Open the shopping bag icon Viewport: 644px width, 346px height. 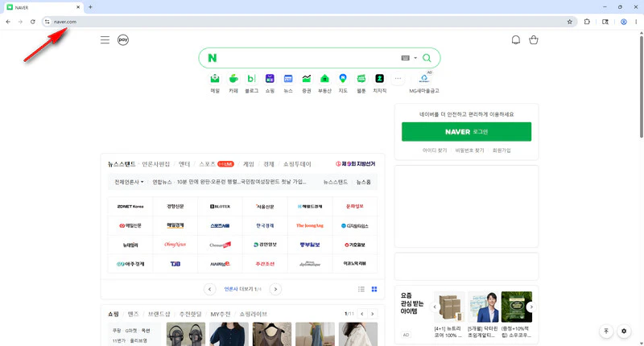coord(533,39)
